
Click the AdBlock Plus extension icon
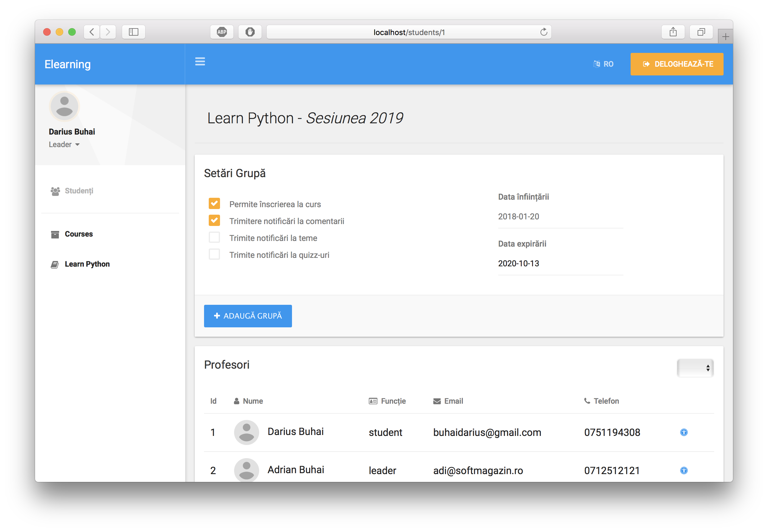222,32
